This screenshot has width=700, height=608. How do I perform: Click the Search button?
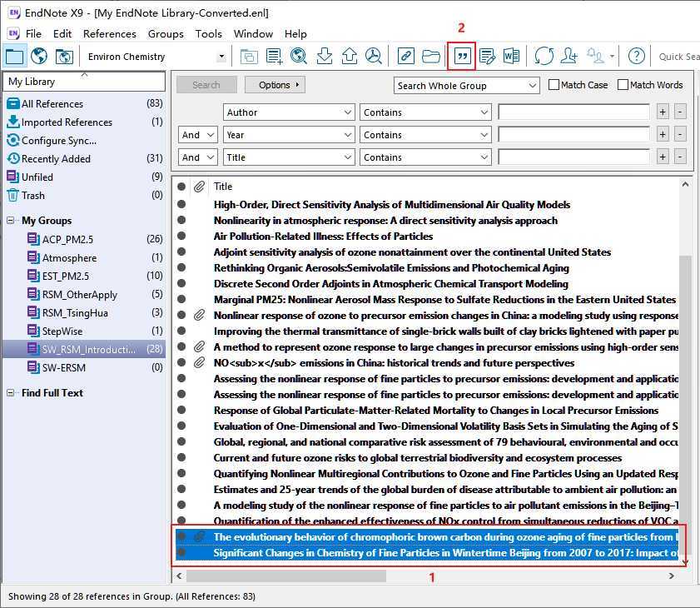pos(206,85)
